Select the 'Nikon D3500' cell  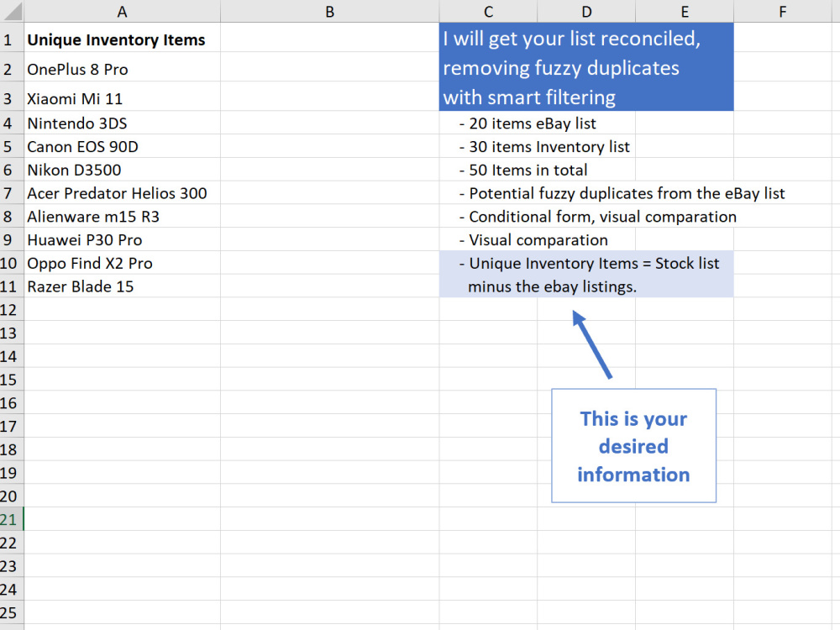click(x=122, y=170)
